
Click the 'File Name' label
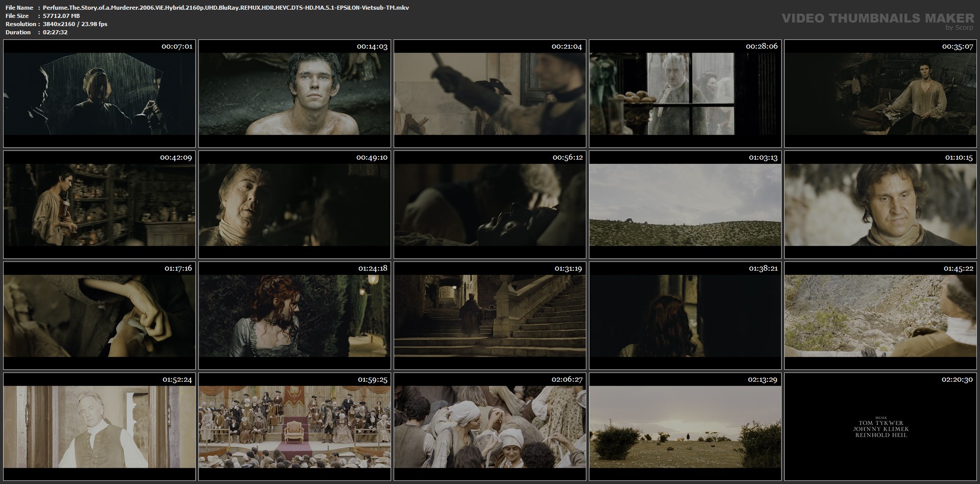(19, 8)
